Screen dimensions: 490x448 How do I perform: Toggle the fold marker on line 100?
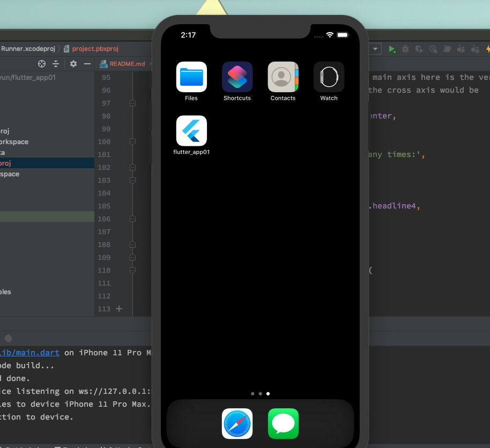coord(132,142)
